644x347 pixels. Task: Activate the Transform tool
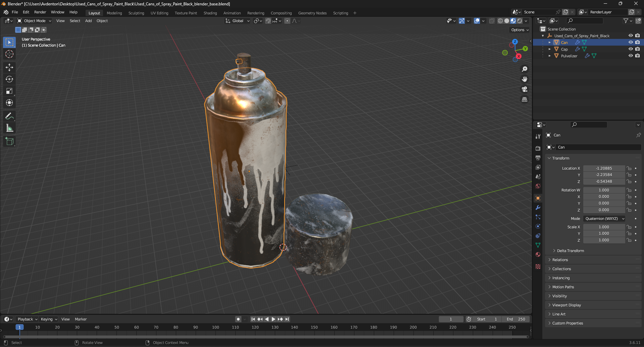[9, 103]
